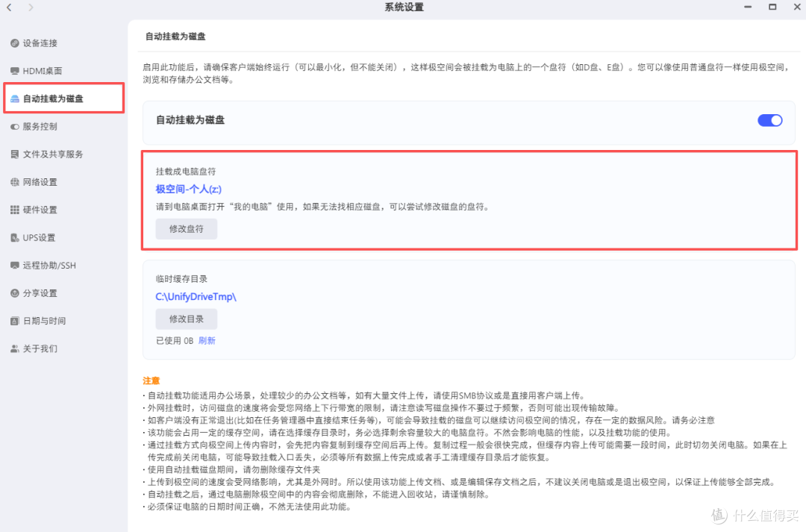Toggle off the 自动挂载为磁盘 switch
The image size is (806, 532).
[x=769, y=119]
